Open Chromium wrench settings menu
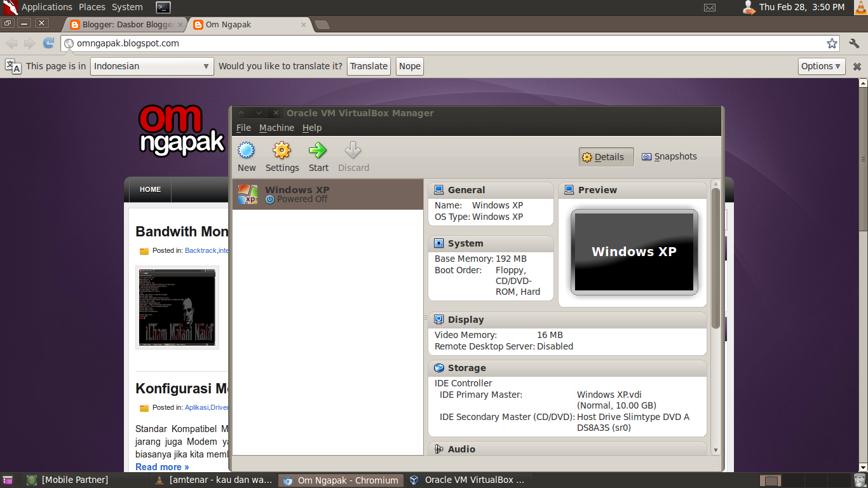 (x=854, y=43)
